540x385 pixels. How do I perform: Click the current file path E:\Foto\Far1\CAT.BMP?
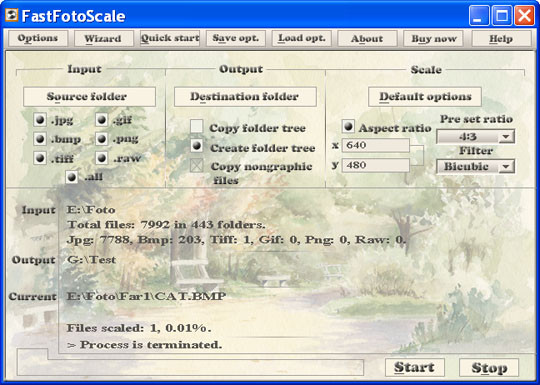146,296
